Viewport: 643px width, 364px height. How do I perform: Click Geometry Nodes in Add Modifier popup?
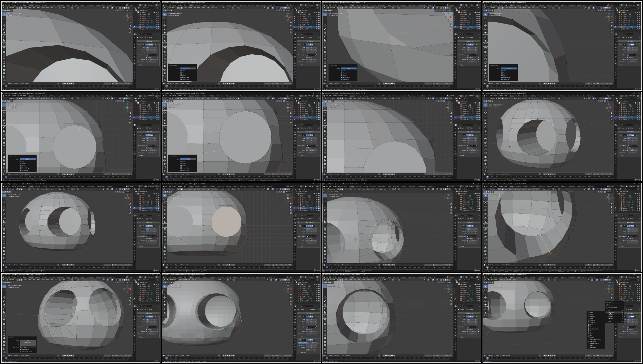tap(613, 308)
